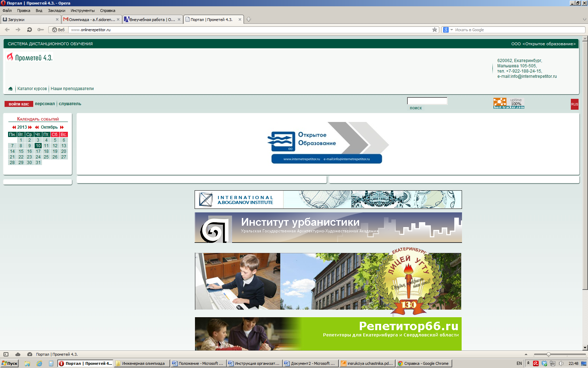This screenshot has width=588, height=368.
Task: Open Инженерная олимпиада folder in taskbar
Action: (142, 363)
